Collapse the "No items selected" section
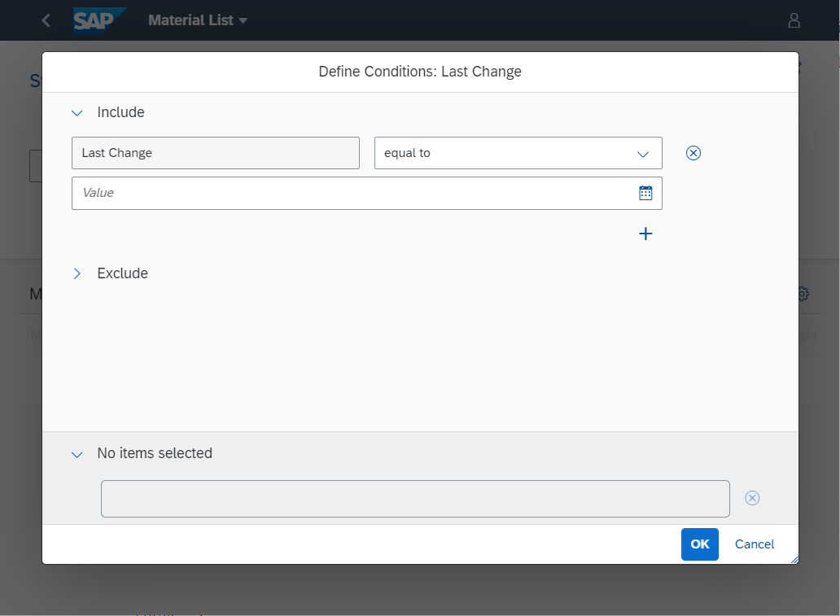840x616 pixels. tap(77, 454)
